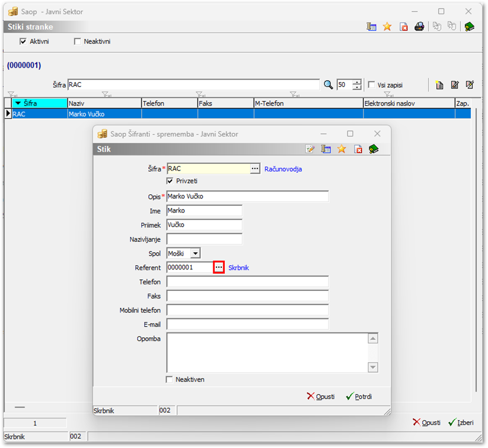
Task: Click the filter funnel icon above M-Telefon column
Action: coord(294,94)
